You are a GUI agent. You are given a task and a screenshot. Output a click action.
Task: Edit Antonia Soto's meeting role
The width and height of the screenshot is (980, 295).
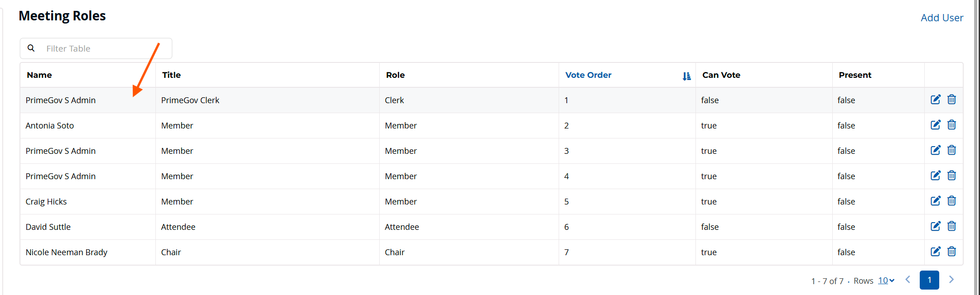coord(936,125)
